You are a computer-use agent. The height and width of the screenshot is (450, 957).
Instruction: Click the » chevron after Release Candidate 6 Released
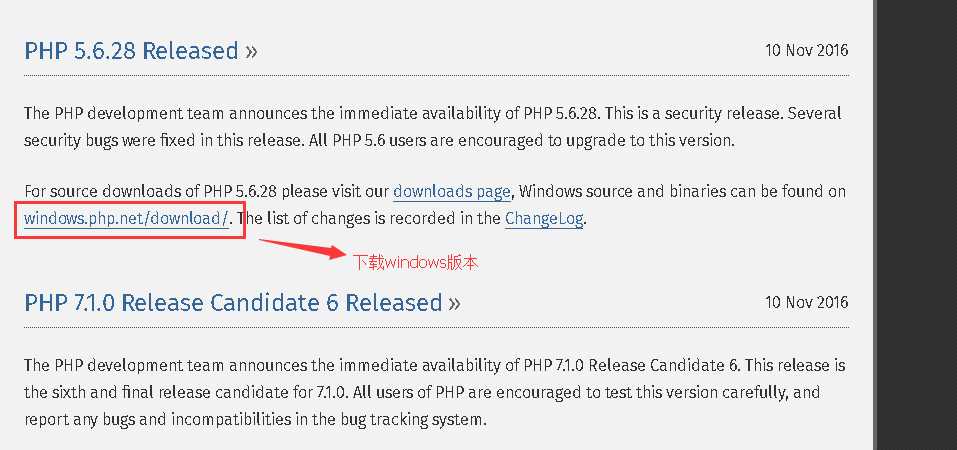click(454, 304)
